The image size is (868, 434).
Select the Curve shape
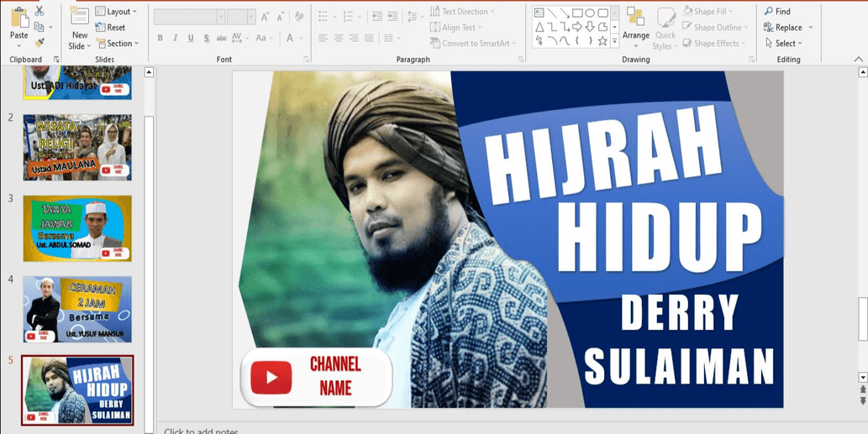pos(565,40)
